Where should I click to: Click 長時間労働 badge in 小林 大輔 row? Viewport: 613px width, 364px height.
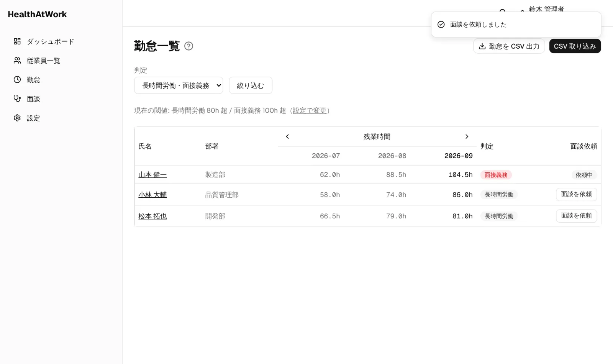tap(499, 195)
